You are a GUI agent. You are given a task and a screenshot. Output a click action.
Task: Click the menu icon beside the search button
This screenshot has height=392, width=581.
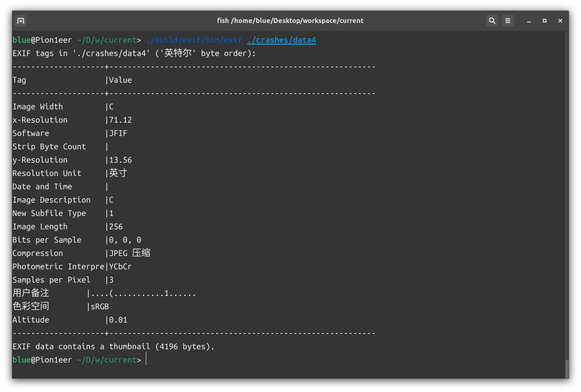point(508,20)
